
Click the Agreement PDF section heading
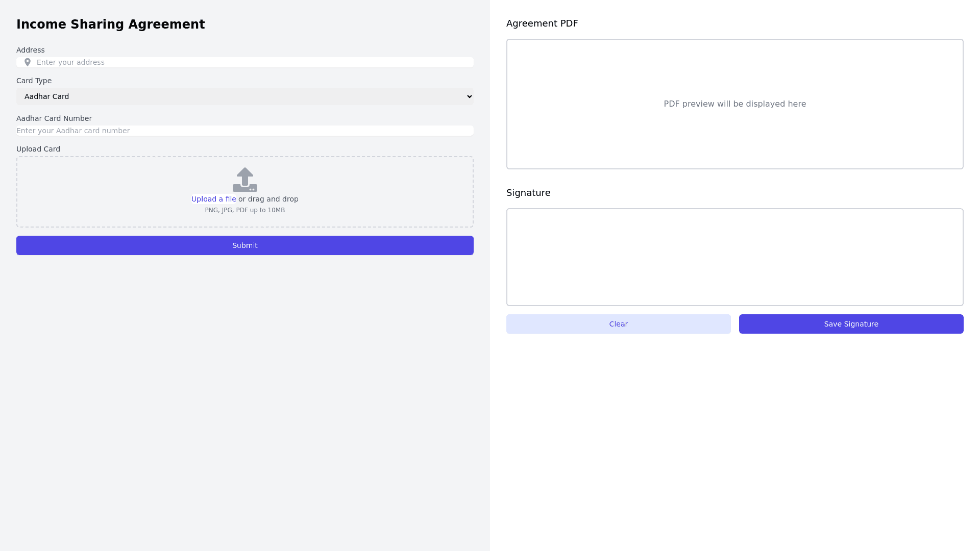[542, 23]
